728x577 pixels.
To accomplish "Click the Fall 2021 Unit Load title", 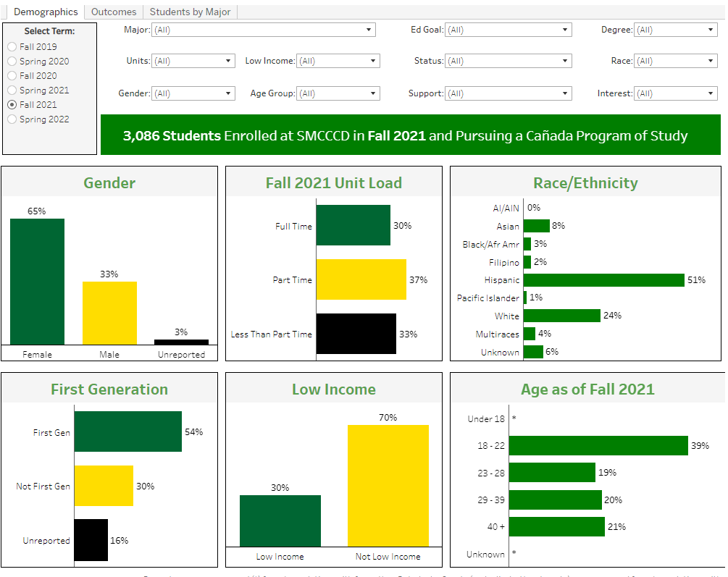I will (x=334, y=183).
